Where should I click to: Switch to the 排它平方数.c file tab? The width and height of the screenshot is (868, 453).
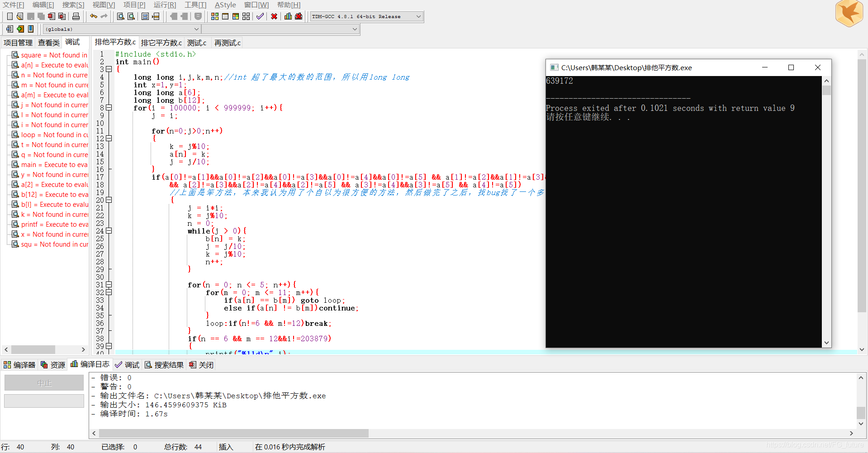161,43
